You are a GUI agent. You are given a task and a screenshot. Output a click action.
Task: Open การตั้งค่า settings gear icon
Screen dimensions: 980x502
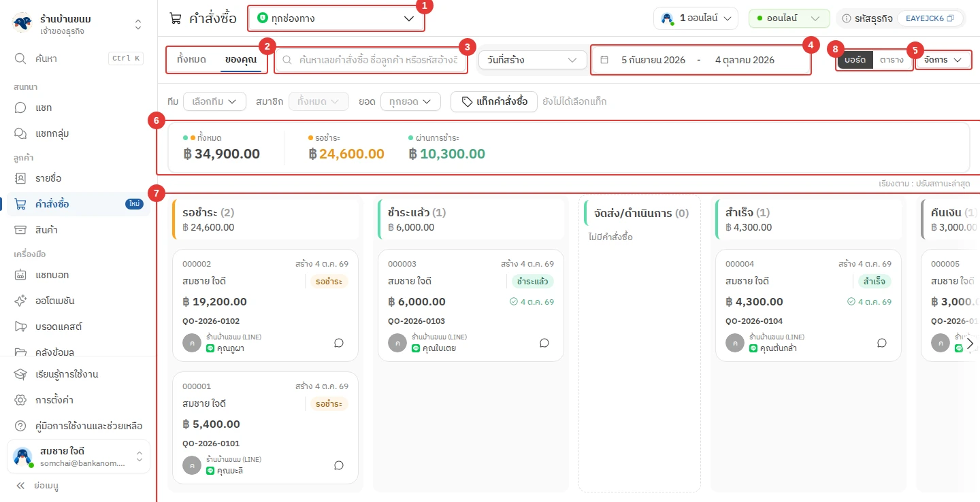(x=20, y=400)
